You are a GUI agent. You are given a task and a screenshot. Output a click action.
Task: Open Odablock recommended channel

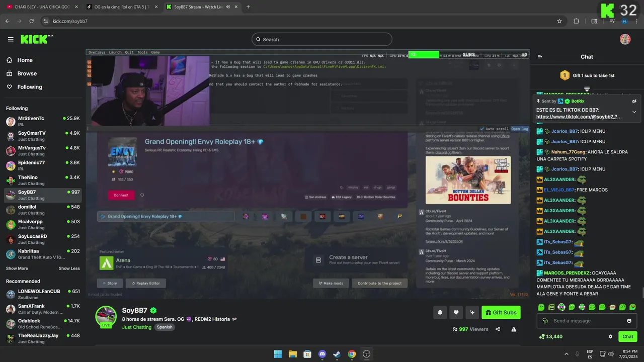coord(43,323)
